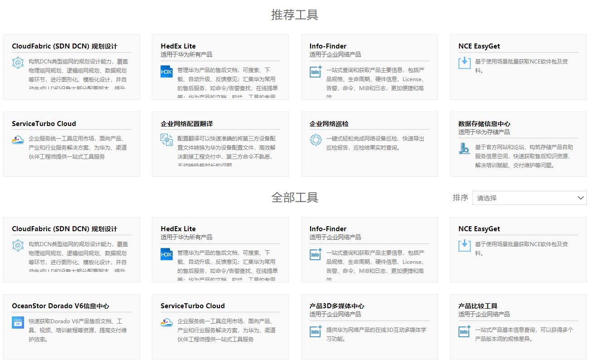The image size is (590, 364).
Task: Click the ServiceTurbo Cloud icon under 推荐工具
Action: (18, 140)
